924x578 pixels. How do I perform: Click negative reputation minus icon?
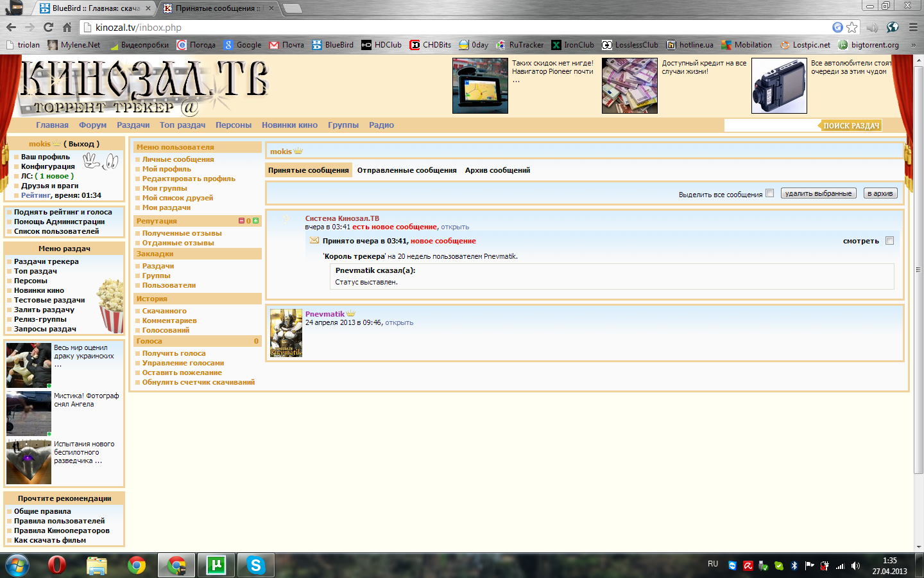click(x=241, y=221)
